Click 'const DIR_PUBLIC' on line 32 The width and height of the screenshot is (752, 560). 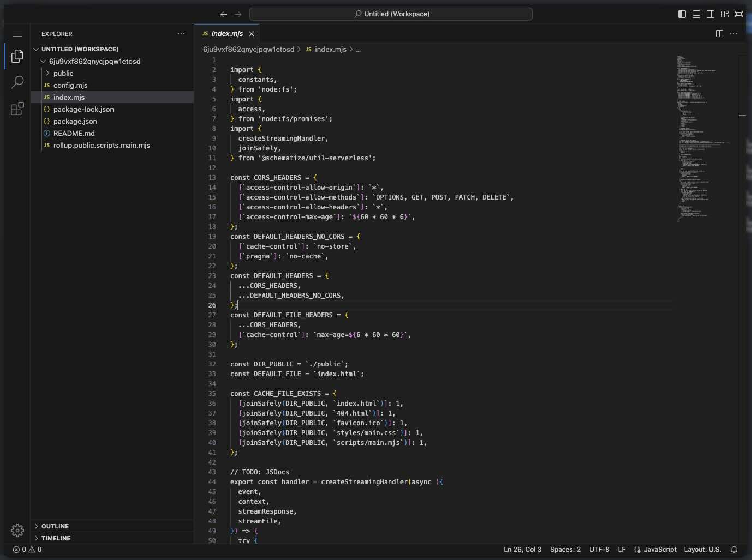pyautogui.click(x=262, y=364)
